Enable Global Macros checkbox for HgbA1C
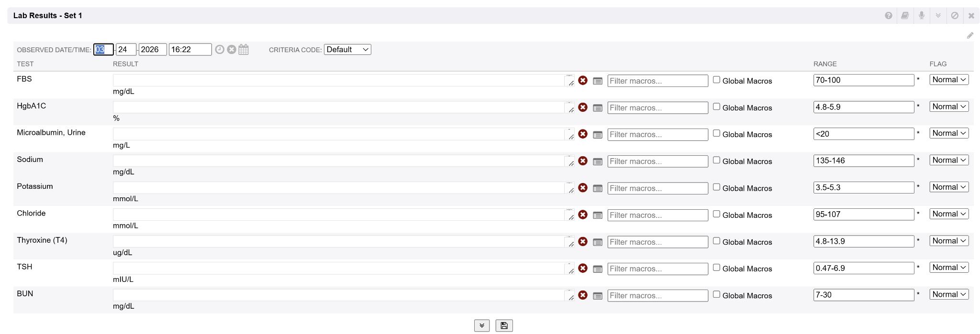Viewport: 980px width, 334px height. click(716, 107)
